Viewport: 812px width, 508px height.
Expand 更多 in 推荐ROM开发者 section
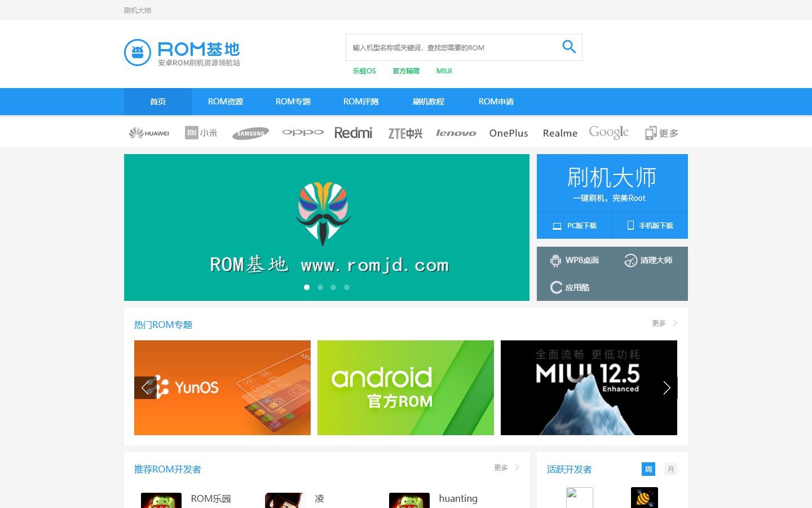tap(506, 467)
